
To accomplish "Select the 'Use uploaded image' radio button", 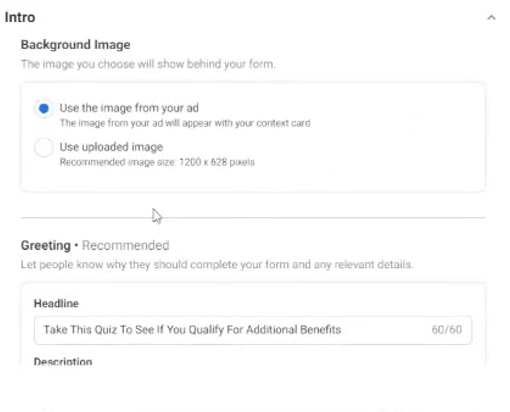I will point(44,147).
